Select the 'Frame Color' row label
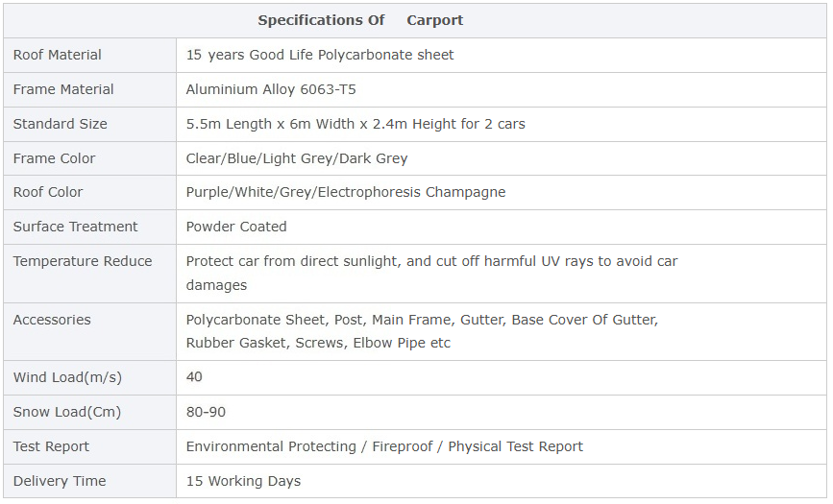833x504 pixels. (x=55, y=158)
